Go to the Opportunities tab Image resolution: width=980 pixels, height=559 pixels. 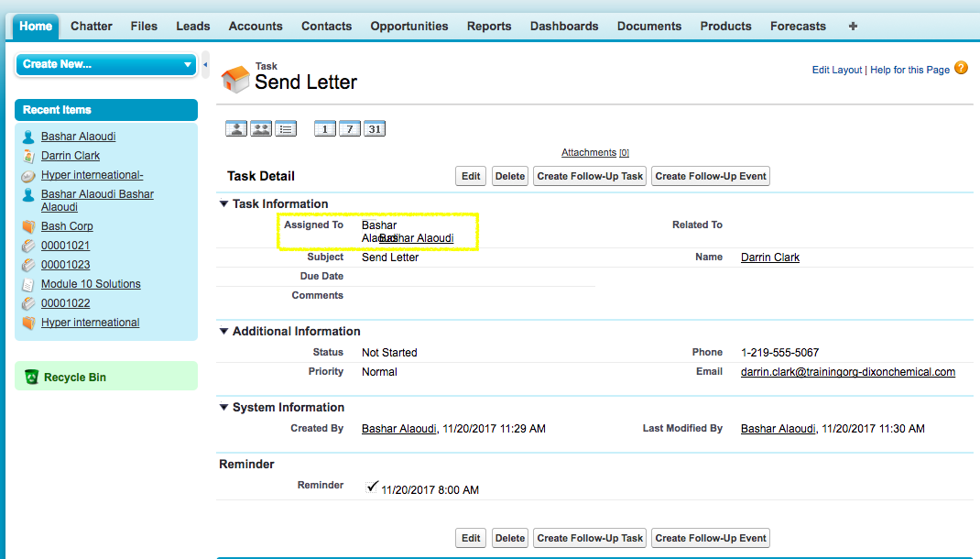click(409, 27)
